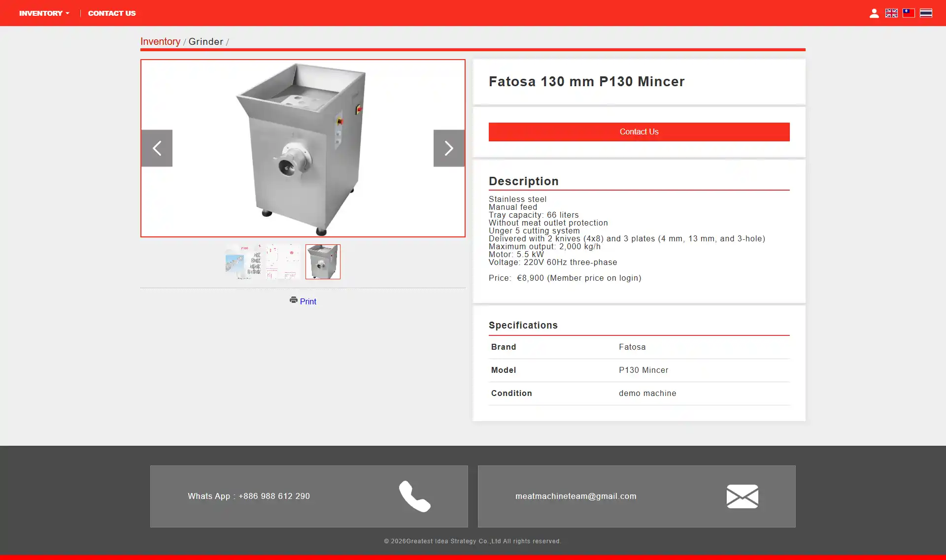Switch language with the UK flag
946x560 pixels.
[891, 13]
